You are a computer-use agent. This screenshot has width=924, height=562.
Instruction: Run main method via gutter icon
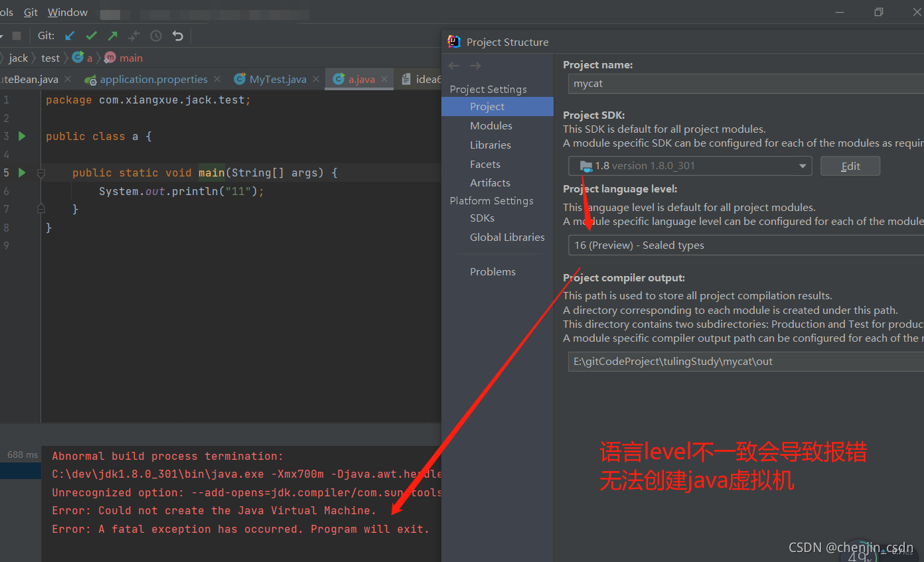22,173
